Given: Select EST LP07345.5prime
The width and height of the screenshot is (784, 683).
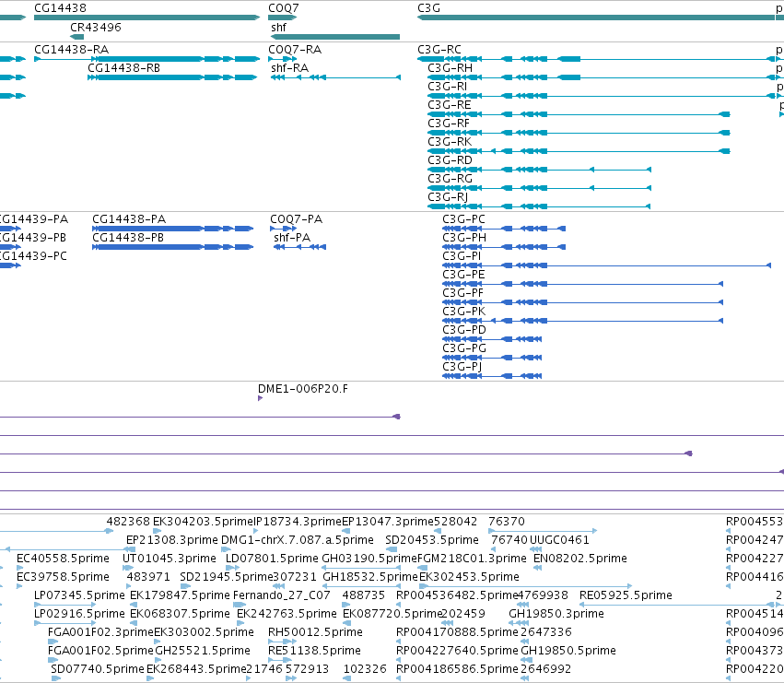Looking at the screenshot, I should (x=79, y=595).
